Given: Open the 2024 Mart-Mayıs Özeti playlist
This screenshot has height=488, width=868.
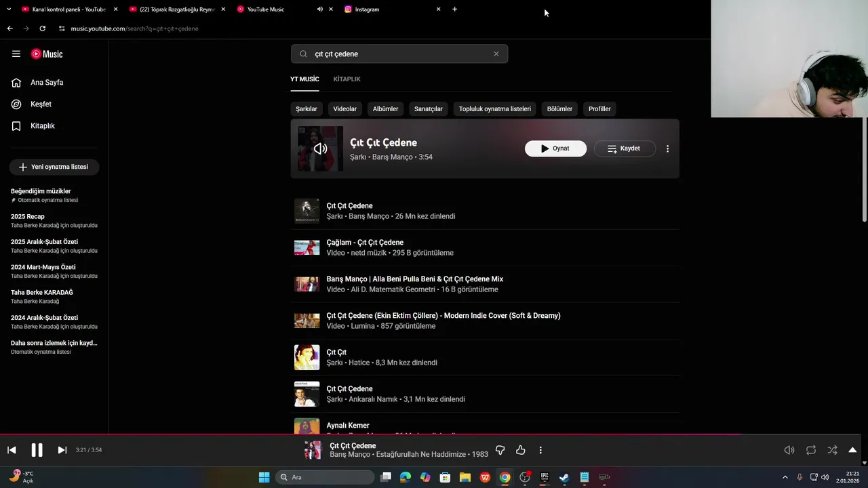Looking at the screenshot, I should [x=54, y=271].
